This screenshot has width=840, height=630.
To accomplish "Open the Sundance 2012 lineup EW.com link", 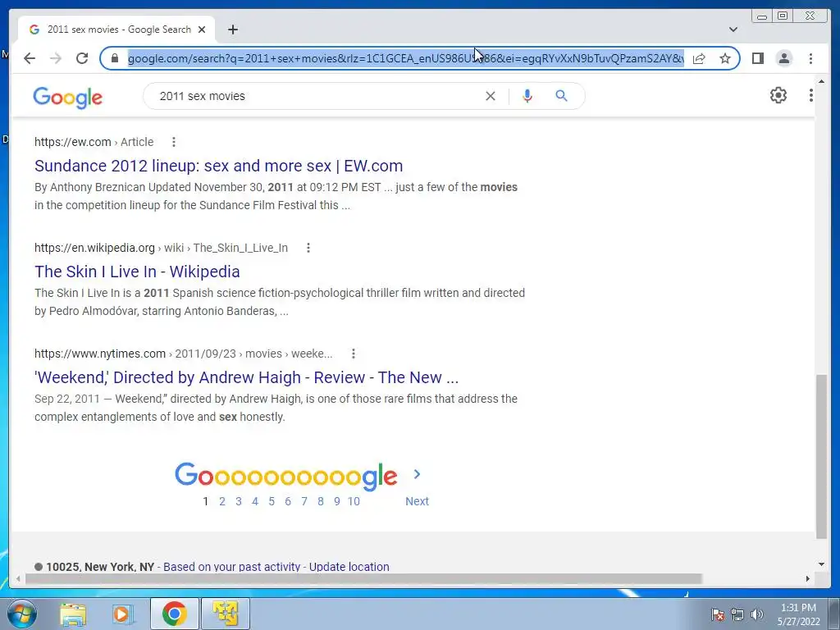I will click(218, 166).
